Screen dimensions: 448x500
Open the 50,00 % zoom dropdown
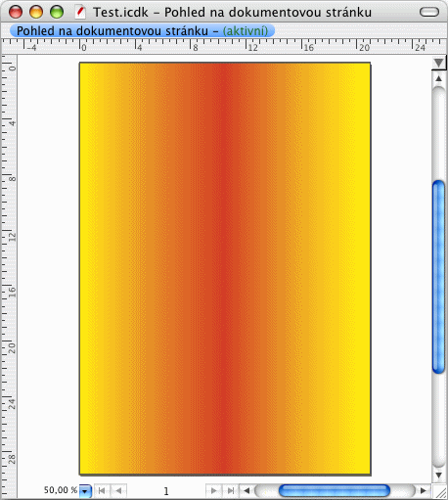85,490
